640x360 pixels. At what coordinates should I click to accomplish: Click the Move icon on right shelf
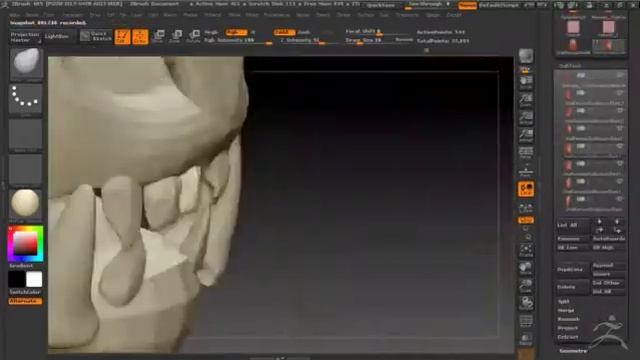click(x=526, y=268)
